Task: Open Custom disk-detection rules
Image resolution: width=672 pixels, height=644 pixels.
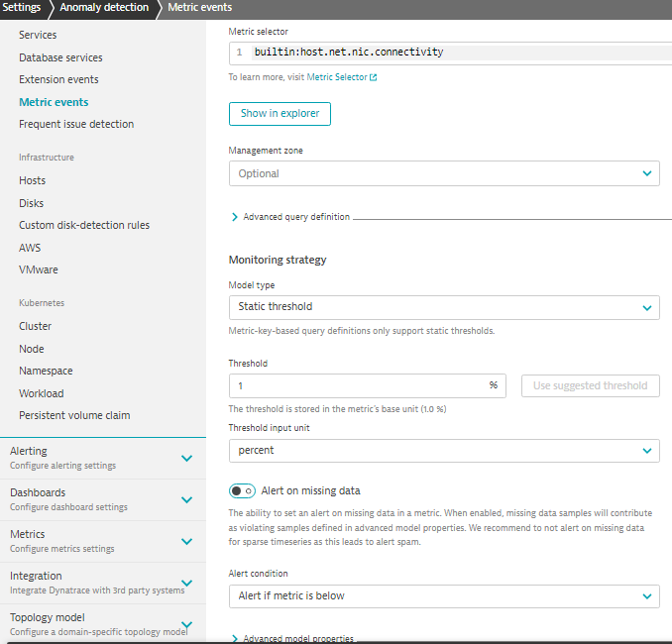Action: pos(84,225)
